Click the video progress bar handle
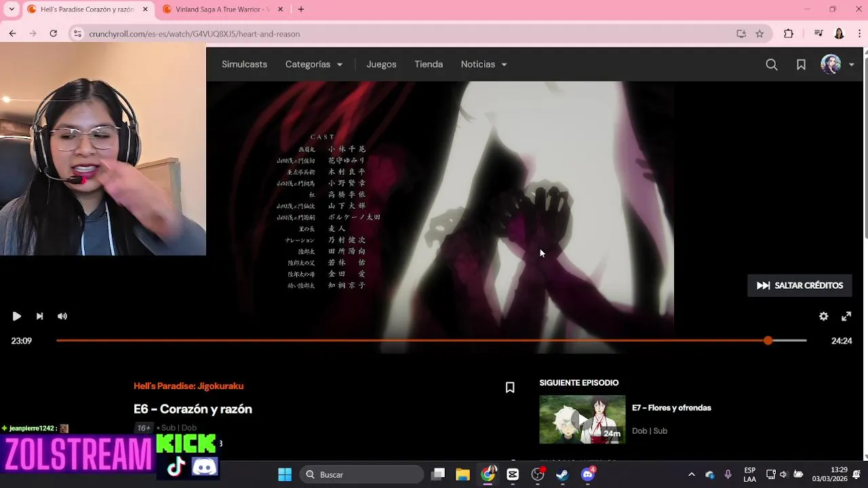 (x=768, y=341)
